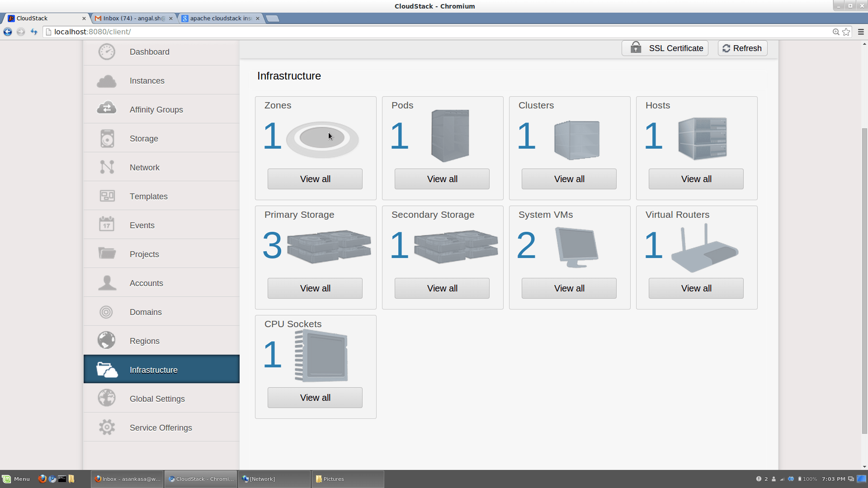This screenshot has height=488, width=868.
Task: Click the Regions globe icon
Action: (107, 340)
